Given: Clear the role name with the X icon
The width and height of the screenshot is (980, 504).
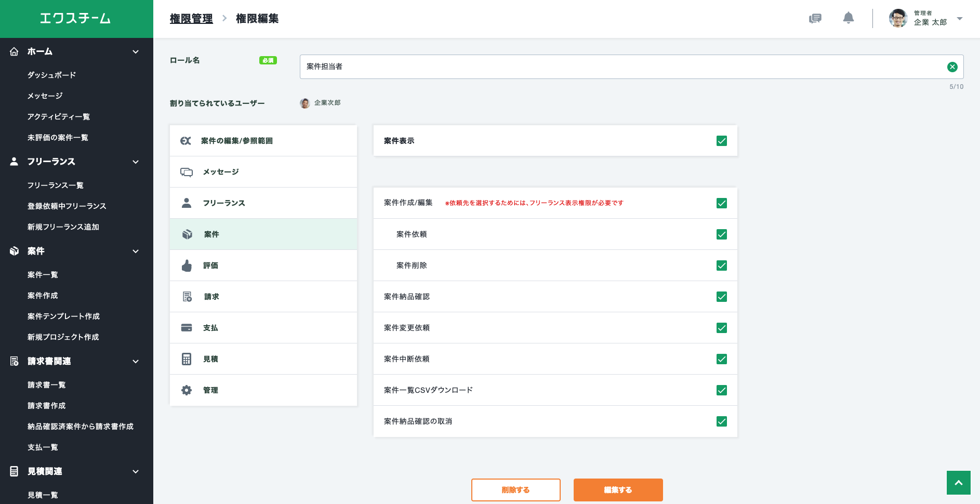Looking at the screenshot, I should point(952,67).
